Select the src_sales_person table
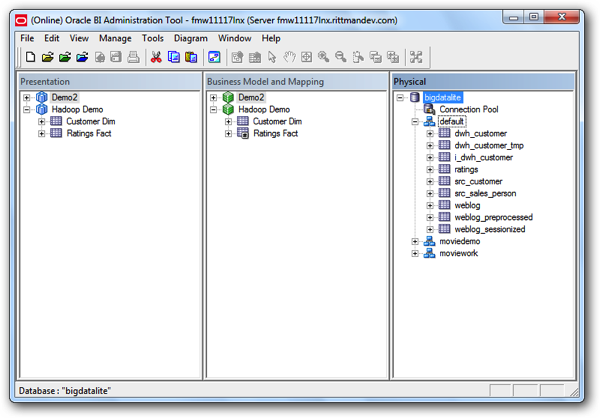600x418 pixels. tap(485, 193)
